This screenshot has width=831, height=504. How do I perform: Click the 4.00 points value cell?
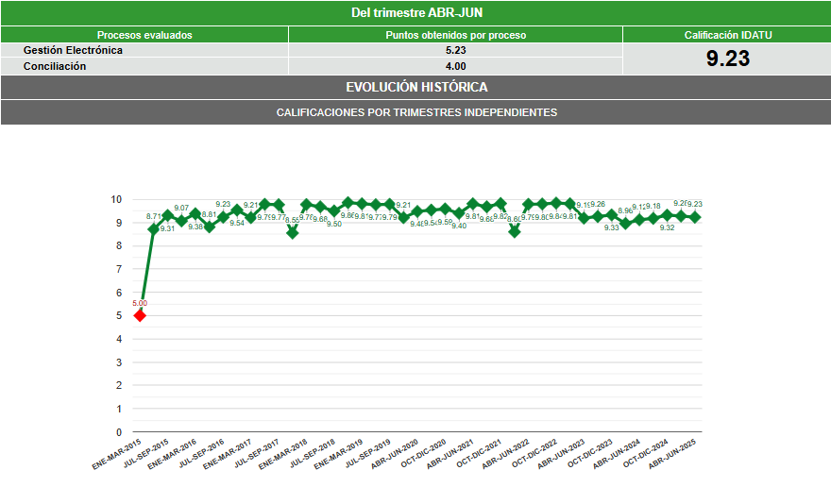click(455, 66)
